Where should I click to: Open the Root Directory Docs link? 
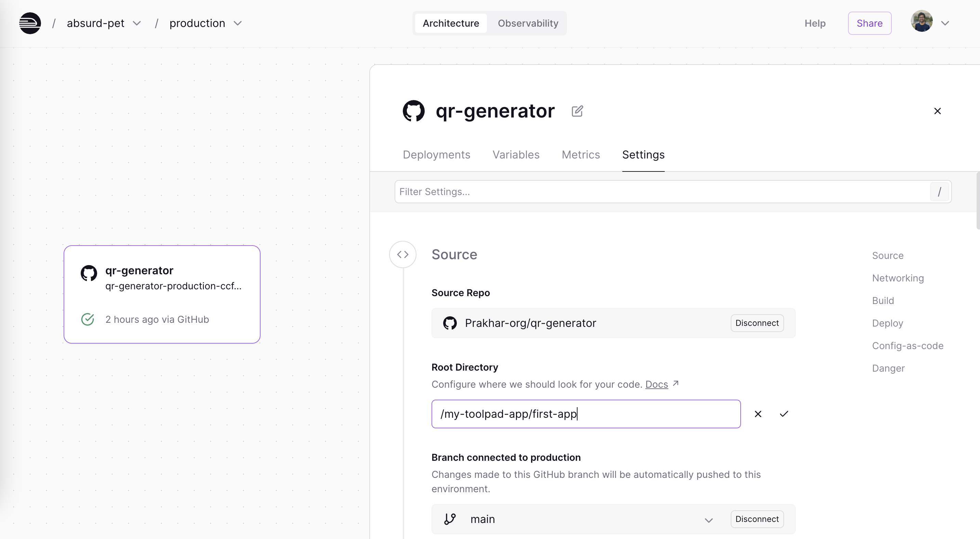pyautogui.click(x=656, y=384)
